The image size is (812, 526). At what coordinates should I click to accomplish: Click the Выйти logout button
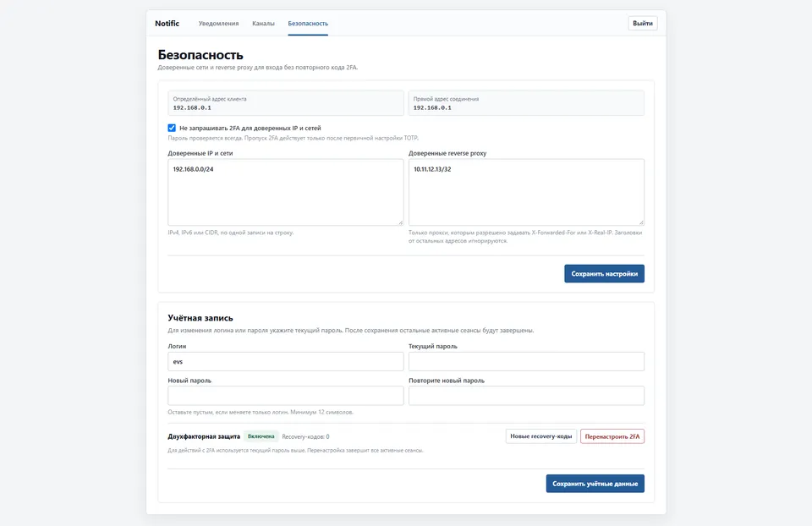coord(643,24)
